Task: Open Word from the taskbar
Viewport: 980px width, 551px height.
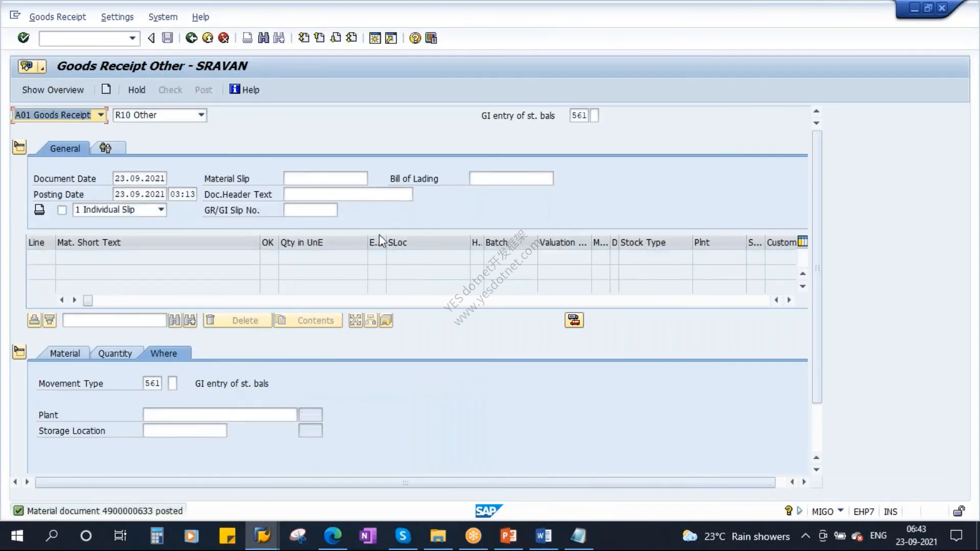Action: pyautogui.click(x=544, y=536)
